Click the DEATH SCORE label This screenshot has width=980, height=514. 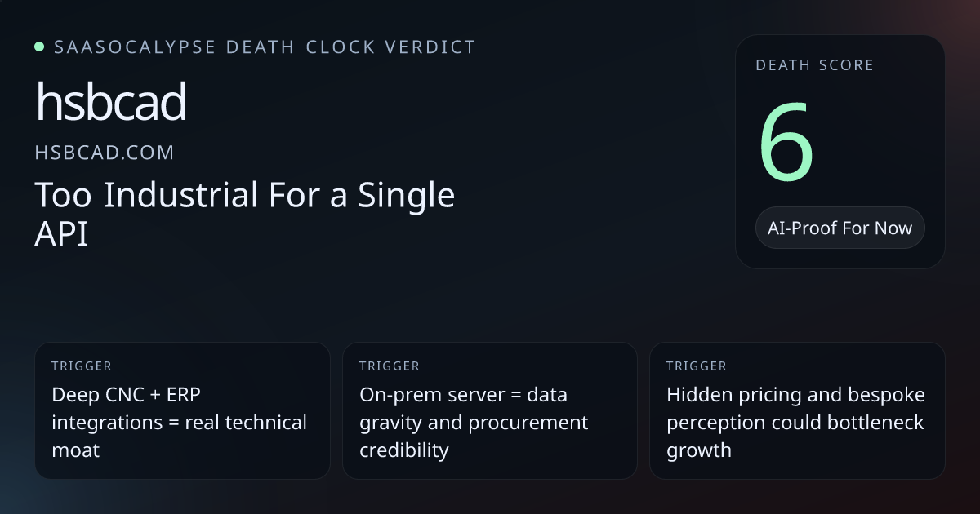(814, 65)
